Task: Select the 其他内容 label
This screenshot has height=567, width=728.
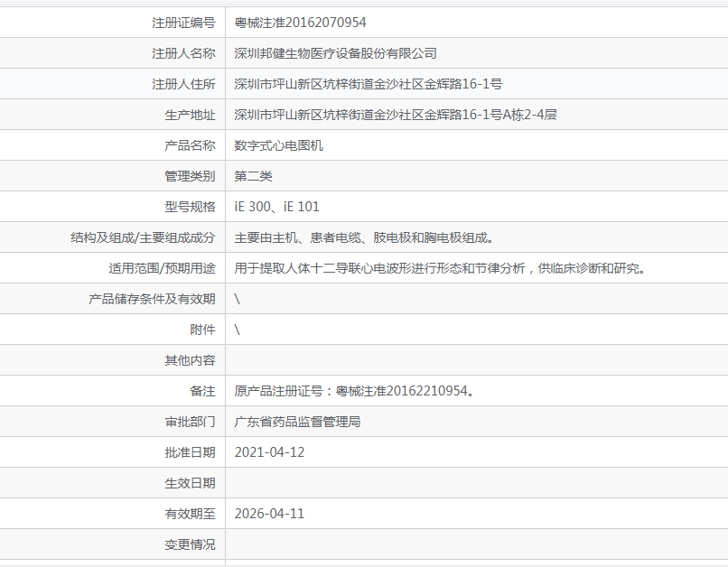Action: click(190, 360)
